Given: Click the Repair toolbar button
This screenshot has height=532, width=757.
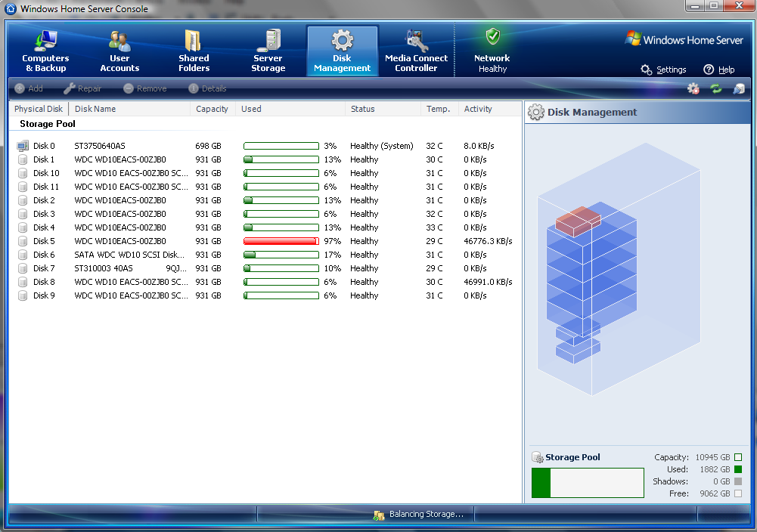Looking at the screenshot, I should click(x=82, y=88).
